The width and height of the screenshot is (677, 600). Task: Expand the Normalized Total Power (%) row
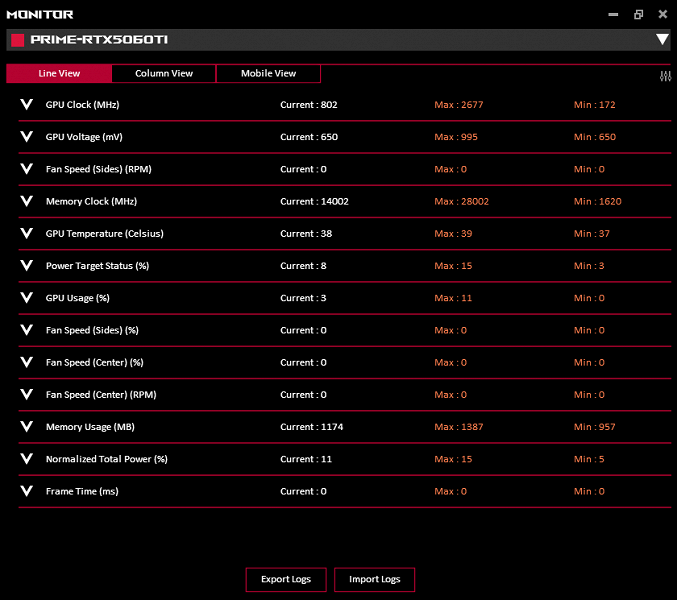27,459
